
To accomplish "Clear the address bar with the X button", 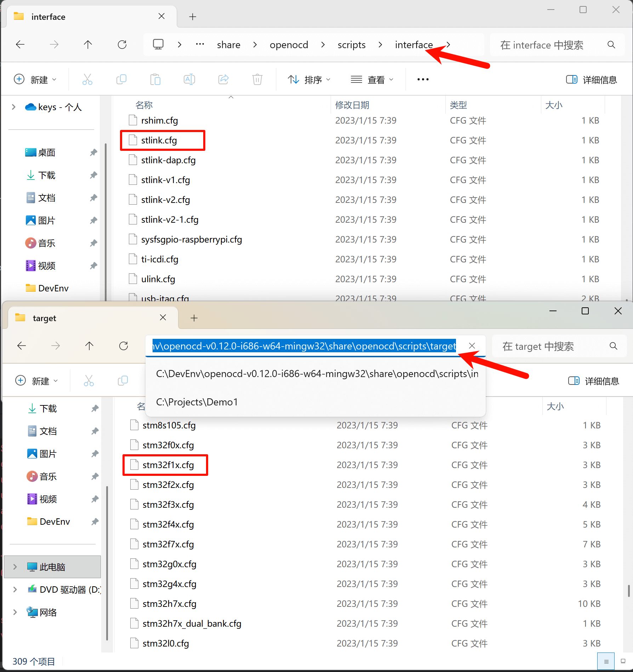I will 472,346.
